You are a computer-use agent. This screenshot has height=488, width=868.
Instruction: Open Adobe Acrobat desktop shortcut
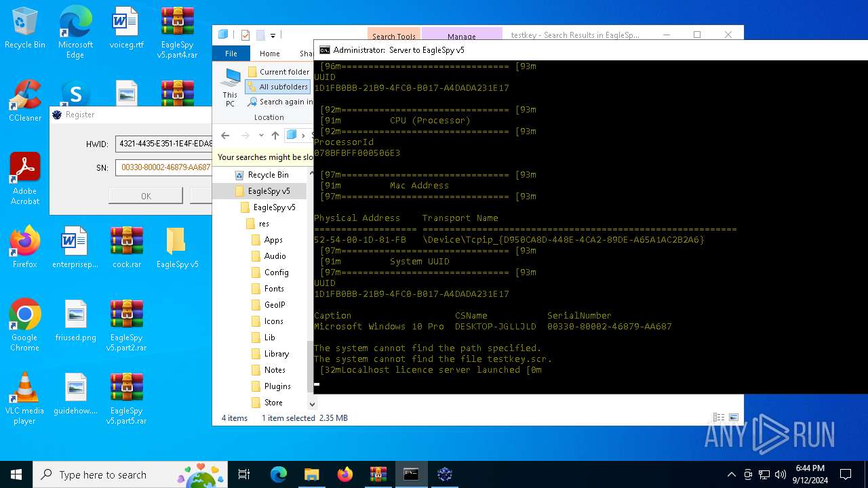point(25,178)
